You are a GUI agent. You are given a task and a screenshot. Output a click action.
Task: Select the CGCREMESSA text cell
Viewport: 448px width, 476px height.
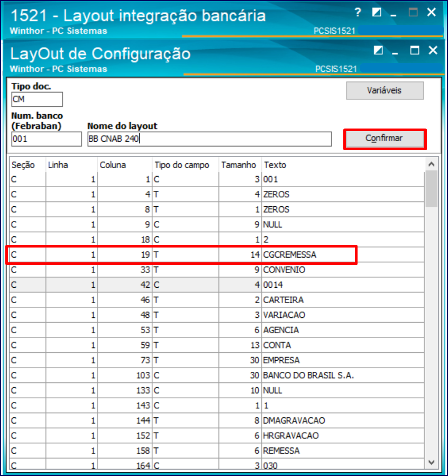(x=343, y=255)
